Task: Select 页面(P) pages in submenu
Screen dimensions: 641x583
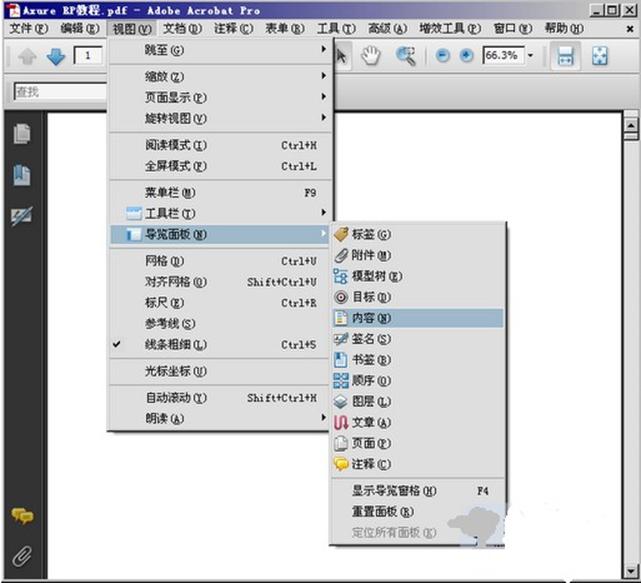Action: (x=417, y=443)
